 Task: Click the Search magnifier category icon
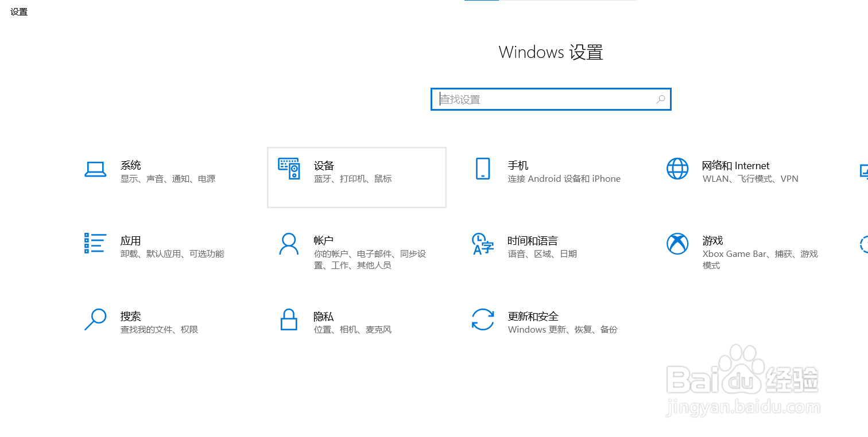95,319
